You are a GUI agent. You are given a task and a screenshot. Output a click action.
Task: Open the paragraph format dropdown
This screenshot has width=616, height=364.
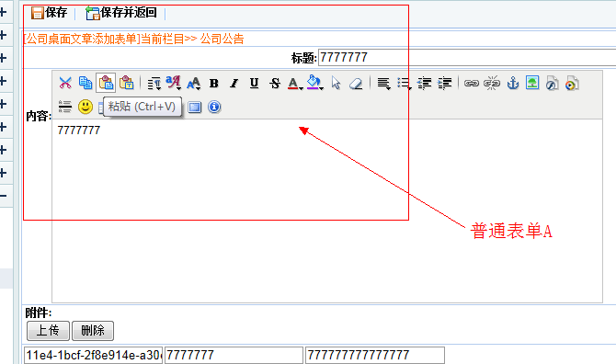pos(154,84)
